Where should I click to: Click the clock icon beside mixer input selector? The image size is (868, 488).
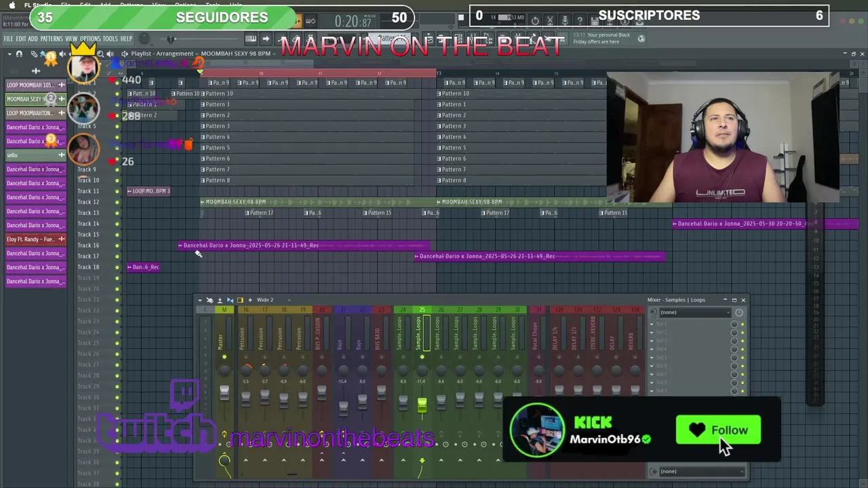click(x=739, y=312)
